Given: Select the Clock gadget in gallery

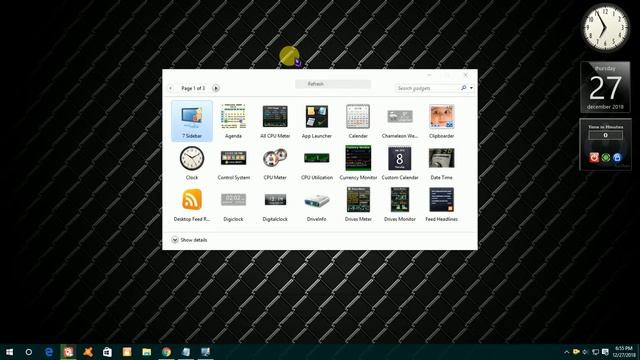Looking at the screenshot, I should [x=192, y=162].
